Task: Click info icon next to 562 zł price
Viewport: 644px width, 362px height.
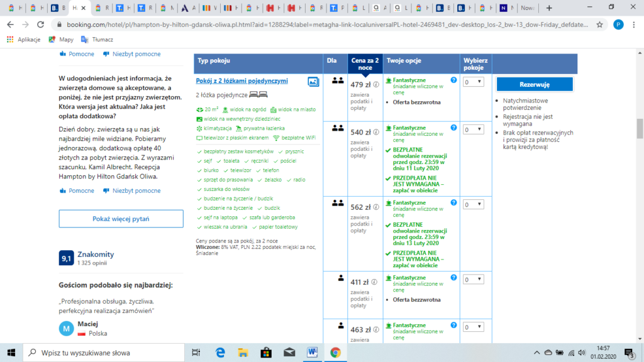Action: click(x=376, y=207)
